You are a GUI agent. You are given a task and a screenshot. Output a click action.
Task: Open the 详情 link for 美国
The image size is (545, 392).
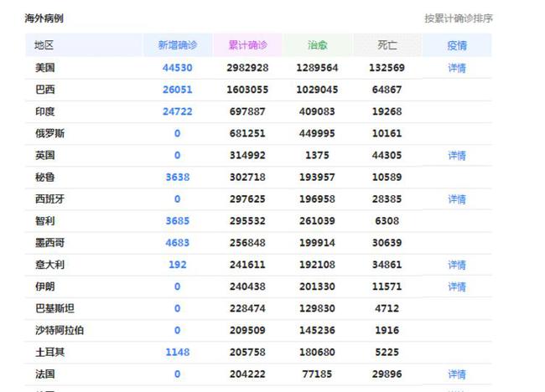click(x=456, y=68)
